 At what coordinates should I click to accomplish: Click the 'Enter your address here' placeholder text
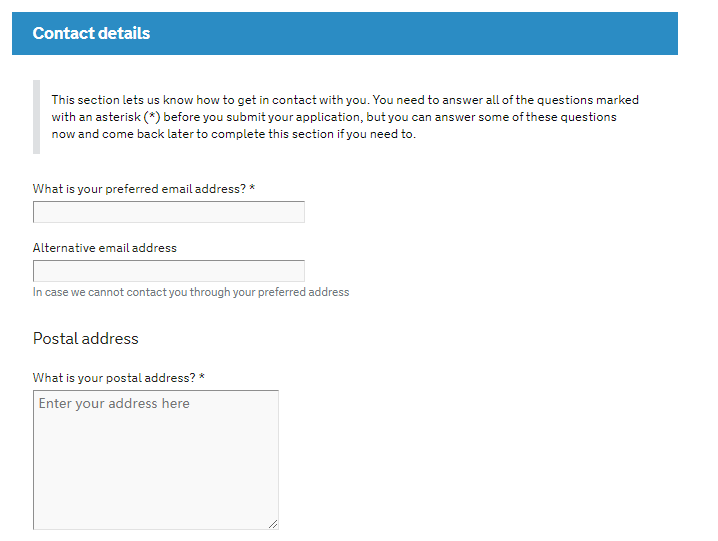click(x=114, y=404)
